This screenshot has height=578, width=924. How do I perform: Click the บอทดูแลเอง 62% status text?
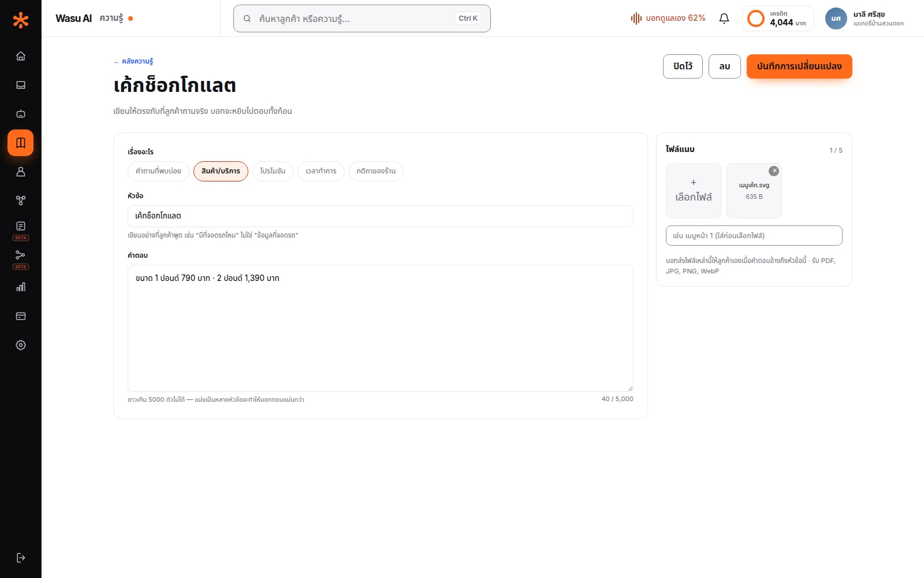pyautogui.click(x=676, y=18)
